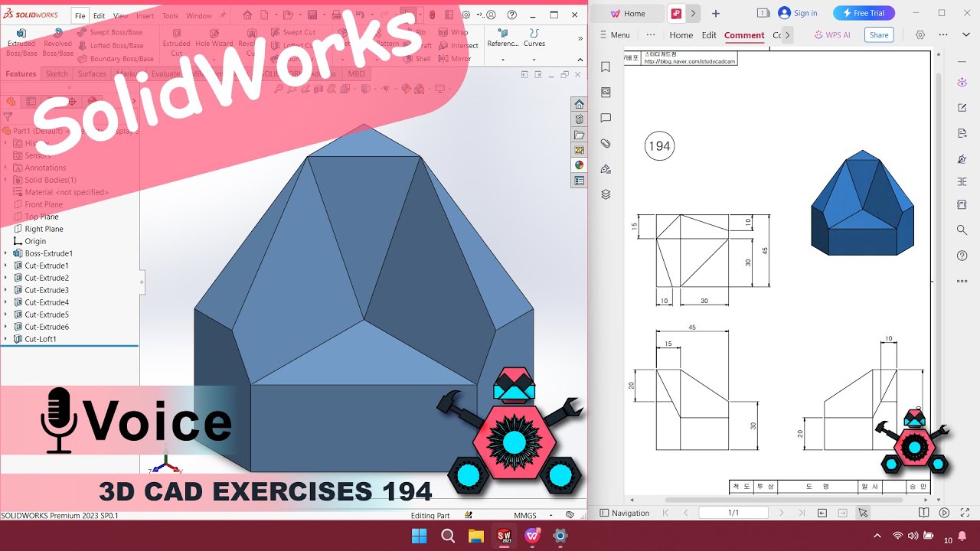Open the Thumbnail panel in the WPS sidebar
980x551 pixels.
[x=606, y=92]
